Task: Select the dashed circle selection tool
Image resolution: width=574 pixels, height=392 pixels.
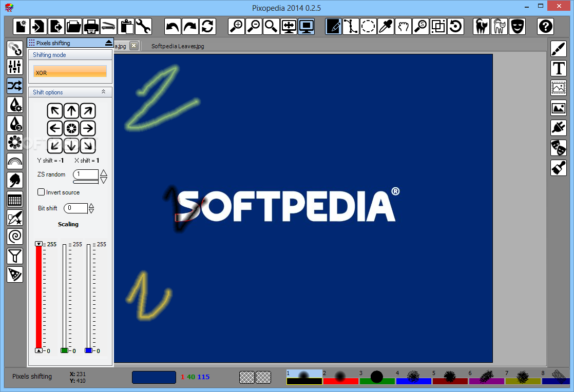Action: [x=368, y=26]
